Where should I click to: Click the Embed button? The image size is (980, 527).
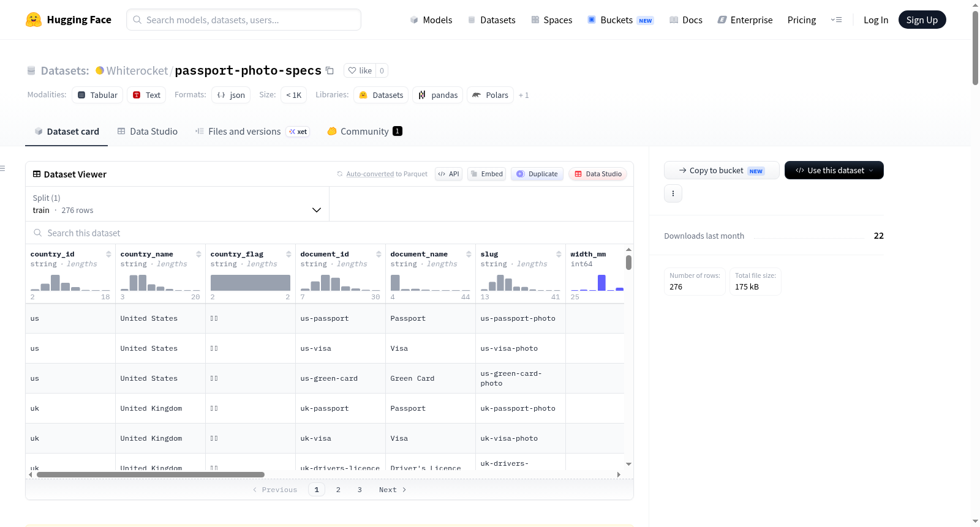pos(487,174)
